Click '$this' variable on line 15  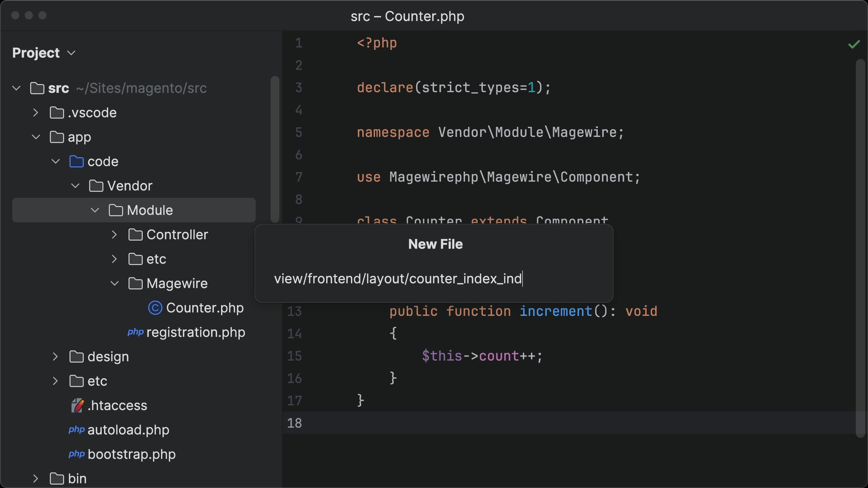[442, 356]
